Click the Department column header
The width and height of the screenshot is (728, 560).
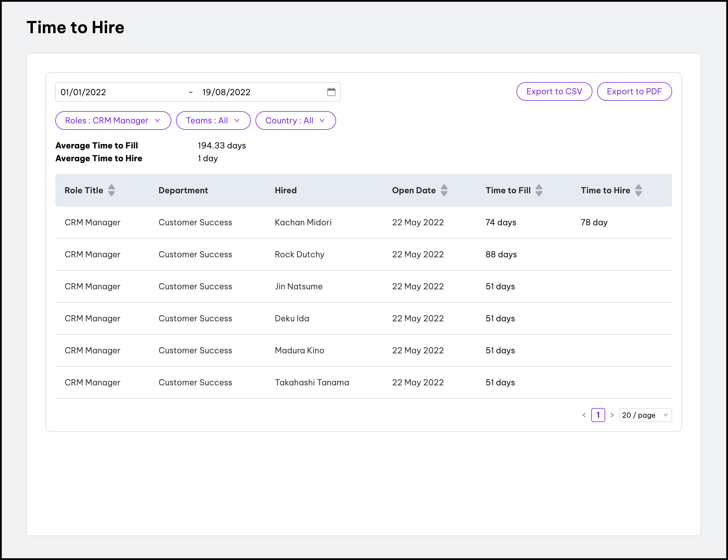183,190
